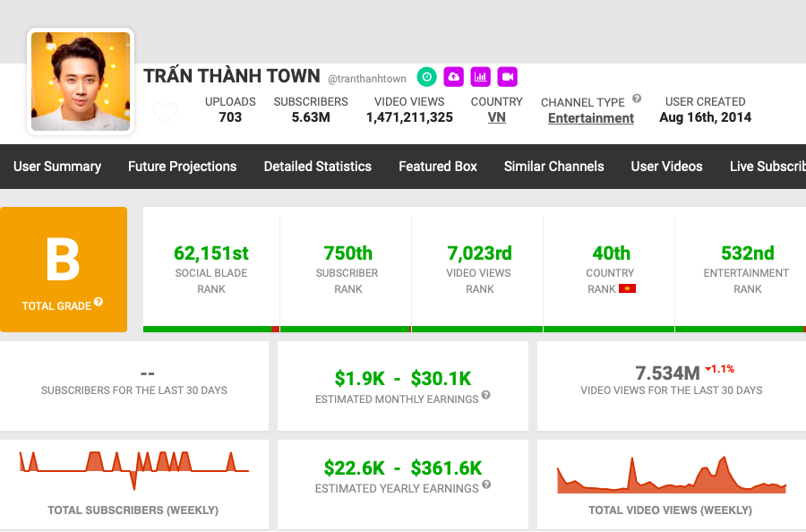This screenshot has width=806, height=532.
Task: View the User Videos tab
Action: click(x=666, y=167)
